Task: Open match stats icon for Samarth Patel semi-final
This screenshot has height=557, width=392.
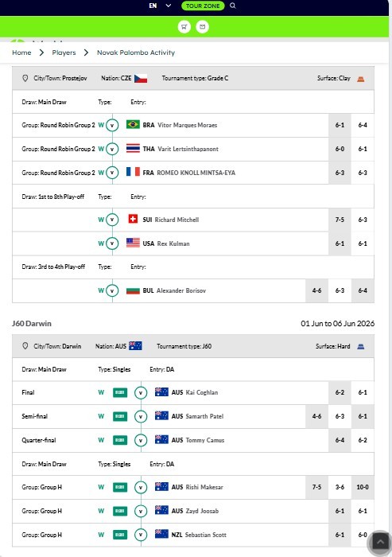Action: [120, 416]
